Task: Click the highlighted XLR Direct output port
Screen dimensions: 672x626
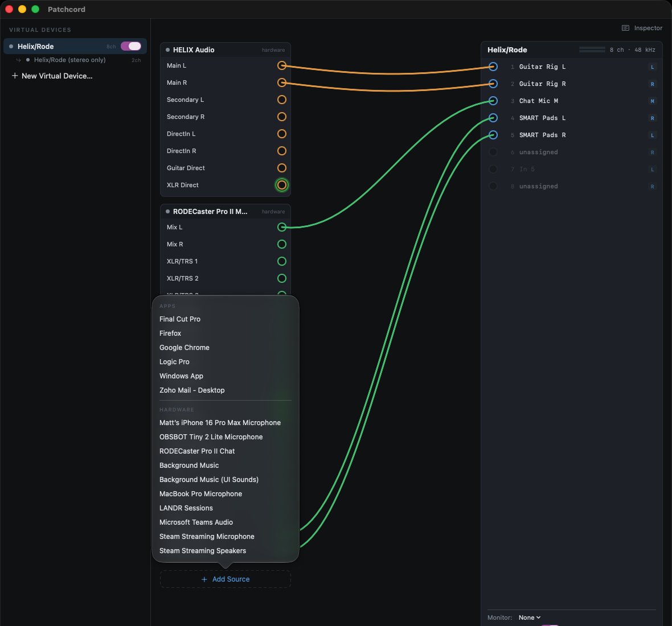Action: tap(281, 185)
